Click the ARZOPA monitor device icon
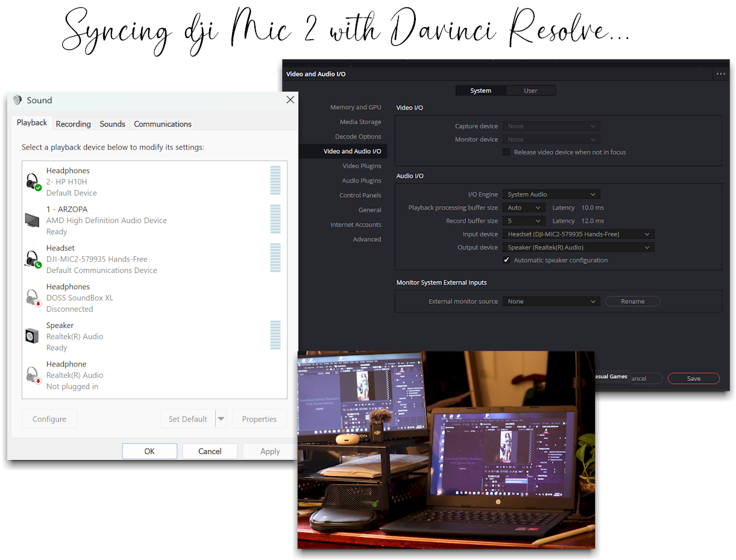 pos(33,220)
